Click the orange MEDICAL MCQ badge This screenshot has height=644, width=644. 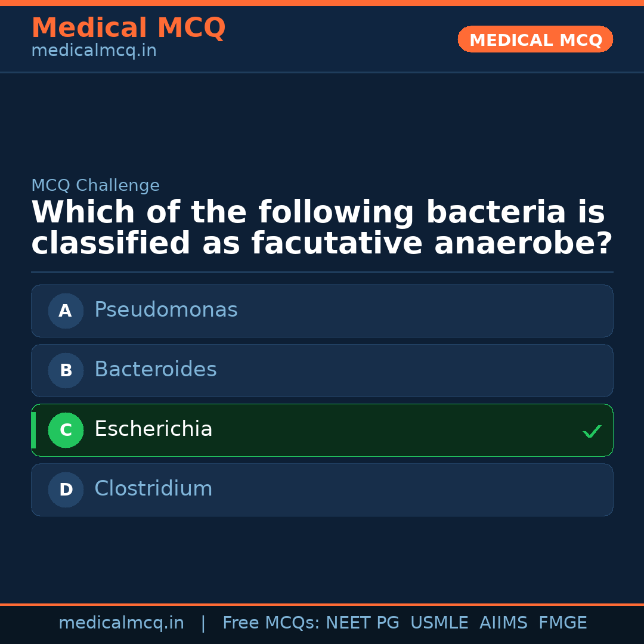(x=535, y=40)
